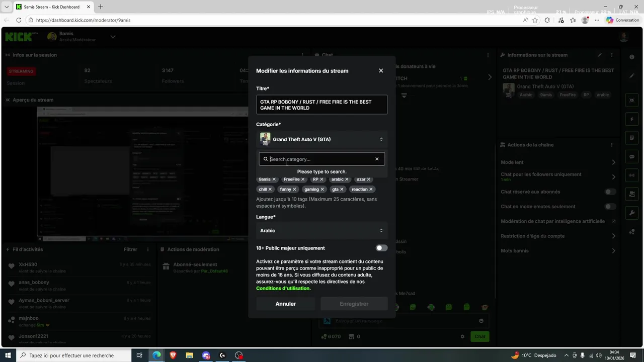This screenshot has height=362, width=644.
Task: Open Fil d'activités options menu
Action: point(148,249)
